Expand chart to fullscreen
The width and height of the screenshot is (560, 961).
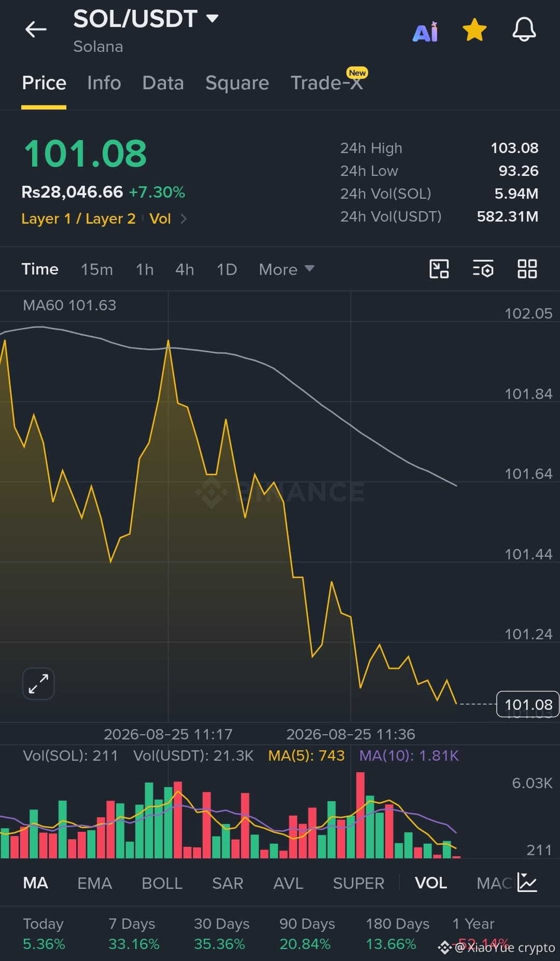(38, 683)
